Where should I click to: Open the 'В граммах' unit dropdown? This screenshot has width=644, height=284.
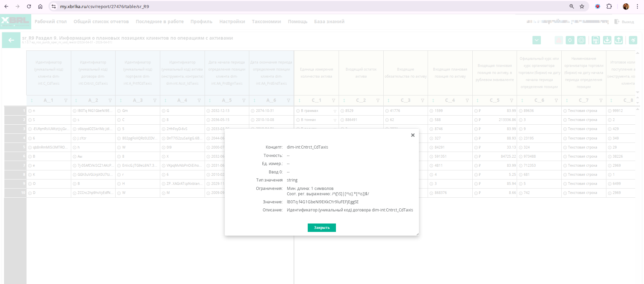coord(335,111)
